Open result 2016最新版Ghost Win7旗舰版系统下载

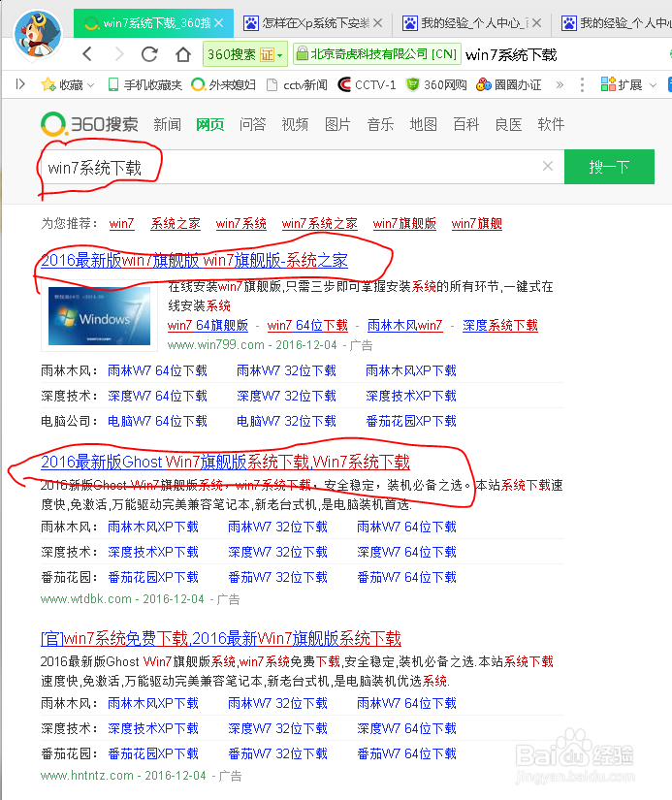tap(225, 462)
